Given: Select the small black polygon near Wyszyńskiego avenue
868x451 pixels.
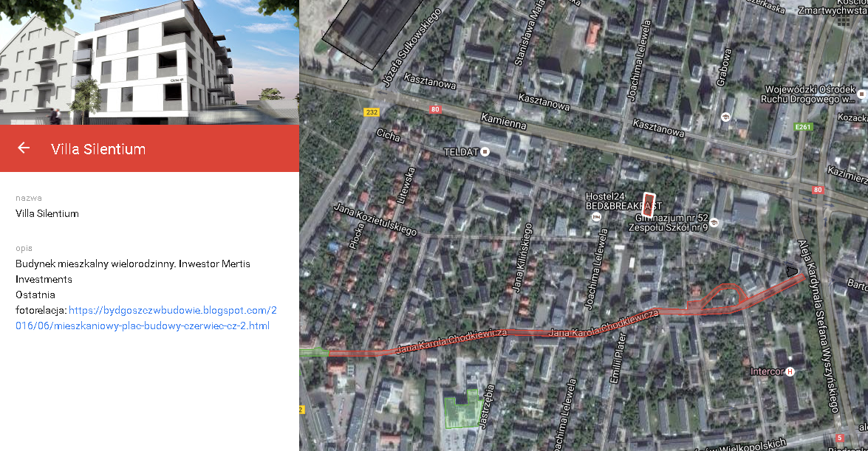Looking at the screenshot, I should (792, 271).
